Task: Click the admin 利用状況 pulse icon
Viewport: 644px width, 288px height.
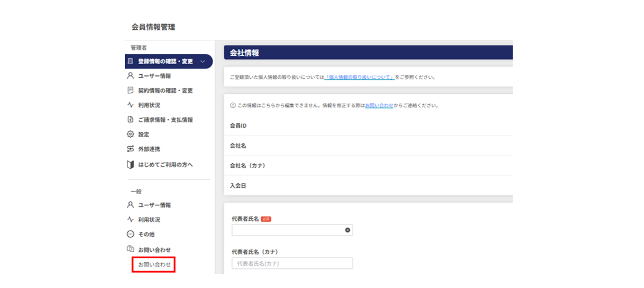Action: [130, 105]
